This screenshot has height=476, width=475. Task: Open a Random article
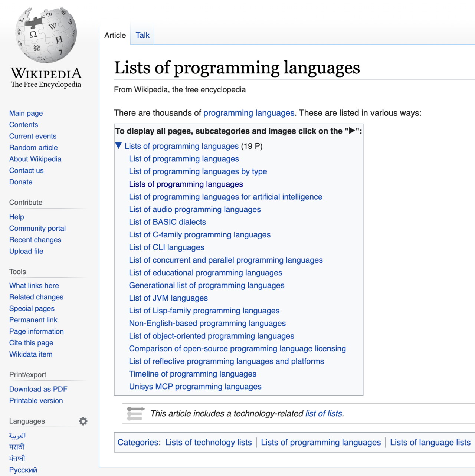(33, 148)
